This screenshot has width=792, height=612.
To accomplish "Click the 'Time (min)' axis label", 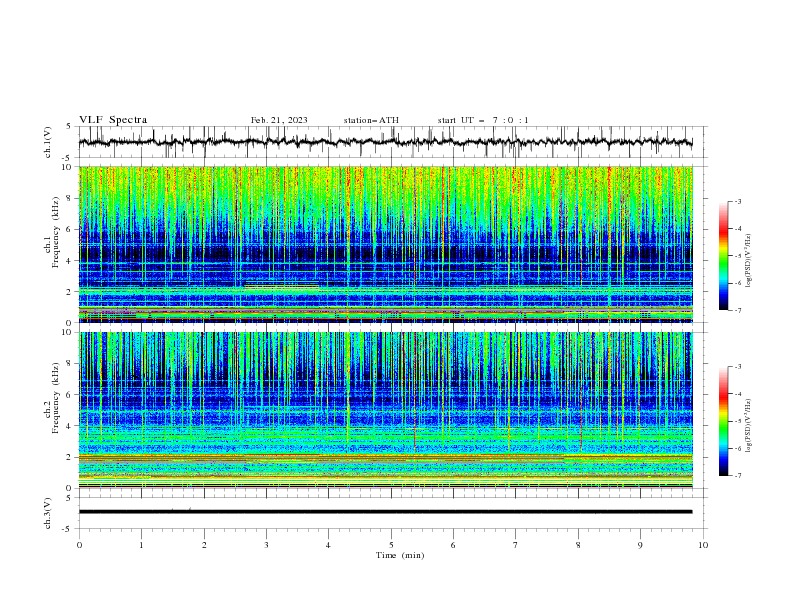I will click(x=400, y=555).
